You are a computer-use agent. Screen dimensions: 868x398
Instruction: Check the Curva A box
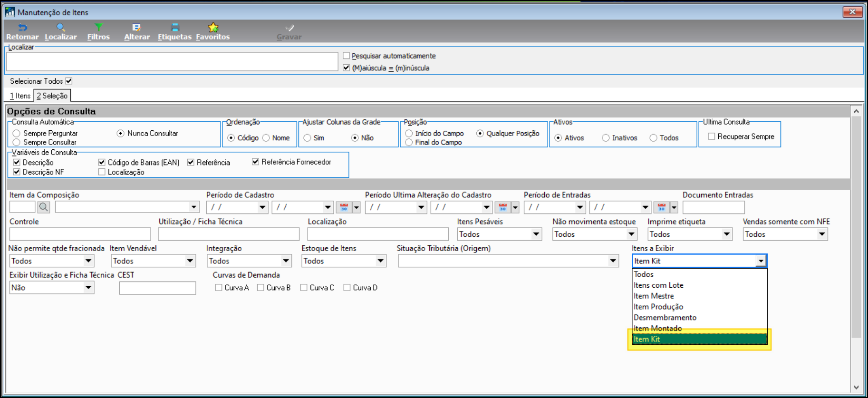[x=219, y=288]
